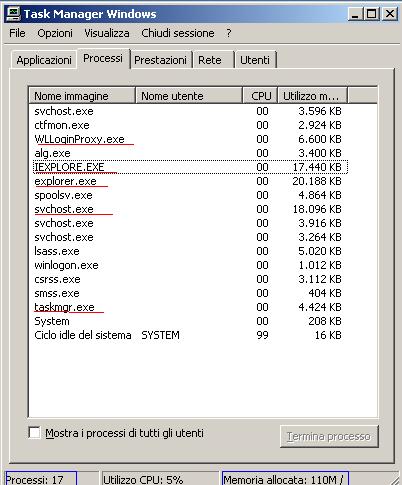Image resolution: width=402 pixels, height=485 pixels.
Task: Select the WLLoginProxy.exe process
Action: 79,139
